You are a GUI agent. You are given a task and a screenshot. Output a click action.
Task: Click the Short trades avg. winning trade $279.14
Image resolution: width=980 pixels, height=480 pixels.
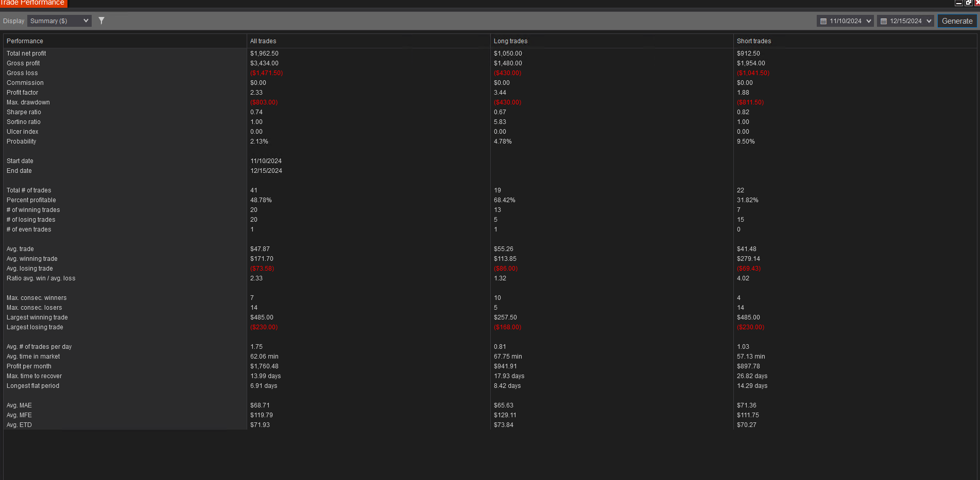(748, 259)
